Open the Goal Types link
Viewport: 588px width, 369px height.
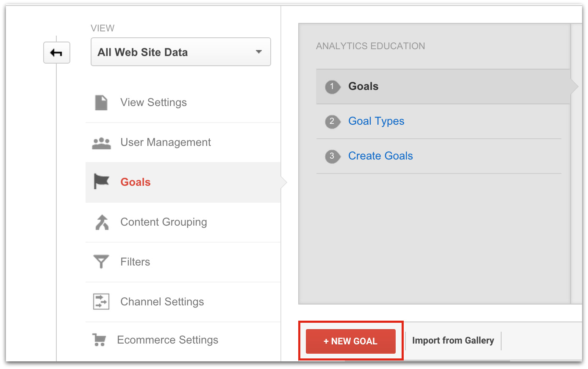click(376, 121)
